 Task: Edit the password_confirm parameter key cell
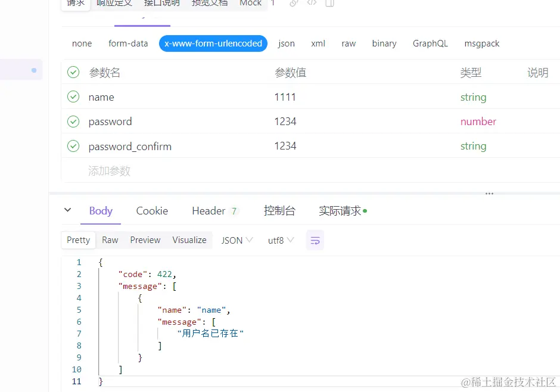coord(130,147)
